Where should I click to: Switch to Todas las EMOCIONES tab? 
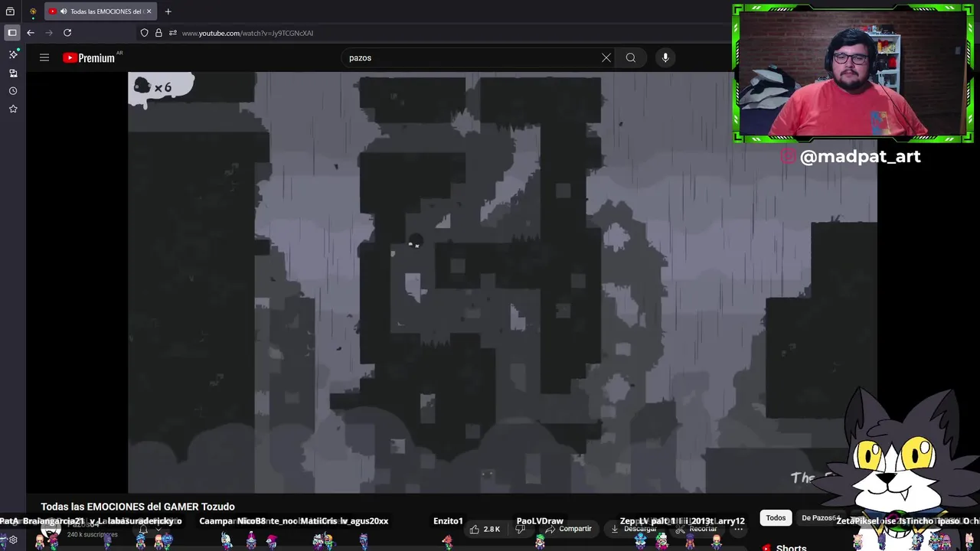pyautogui.click(x=99, y=11)
